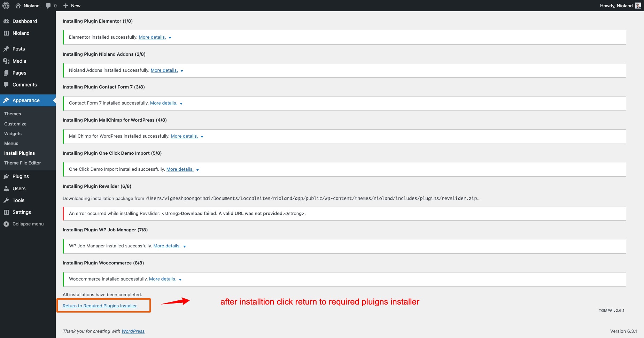The image size is (644, 338).
Task: Click the Plugins plug icon
Action: click(x=6, y=176)
